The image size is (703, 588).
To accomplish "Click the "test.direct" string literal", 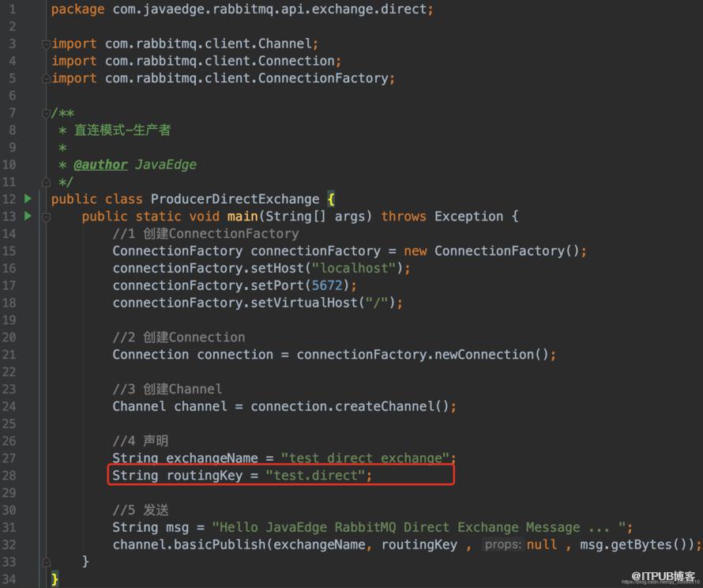I will (315, 476).
